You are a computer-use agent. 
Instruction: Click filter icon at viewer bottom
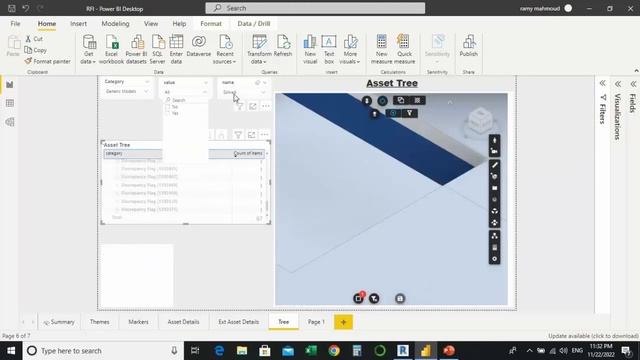pyautogui.click(x=374, y=299)
